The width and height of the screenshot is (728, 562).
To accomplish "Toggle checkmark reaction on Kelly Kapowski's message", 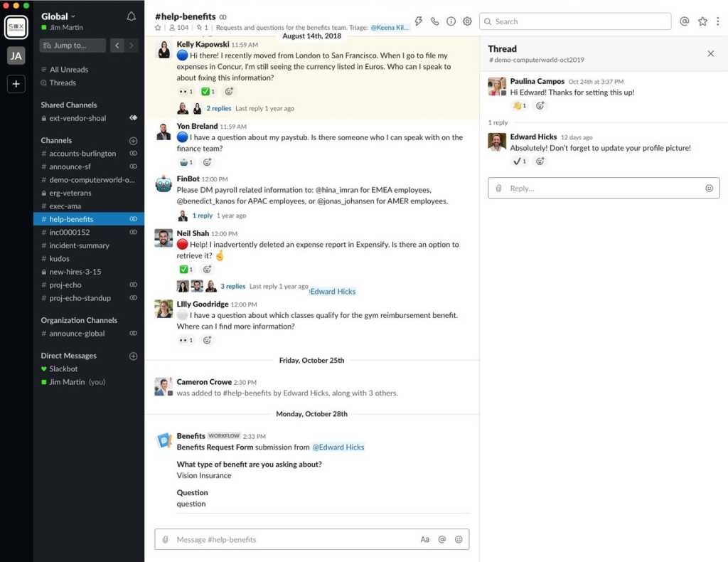I will 208,91.
